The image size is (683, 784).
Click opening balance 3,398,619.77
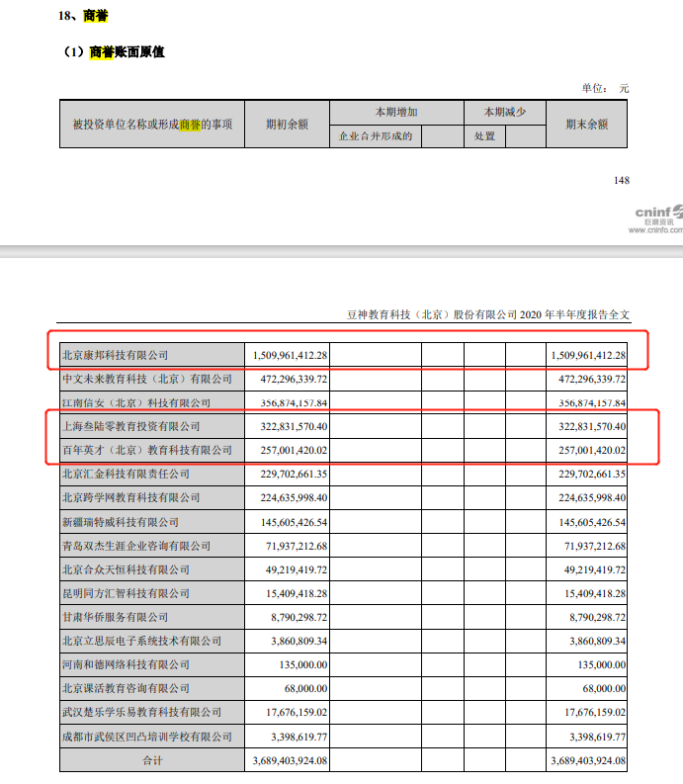click(x=299, y=737)
